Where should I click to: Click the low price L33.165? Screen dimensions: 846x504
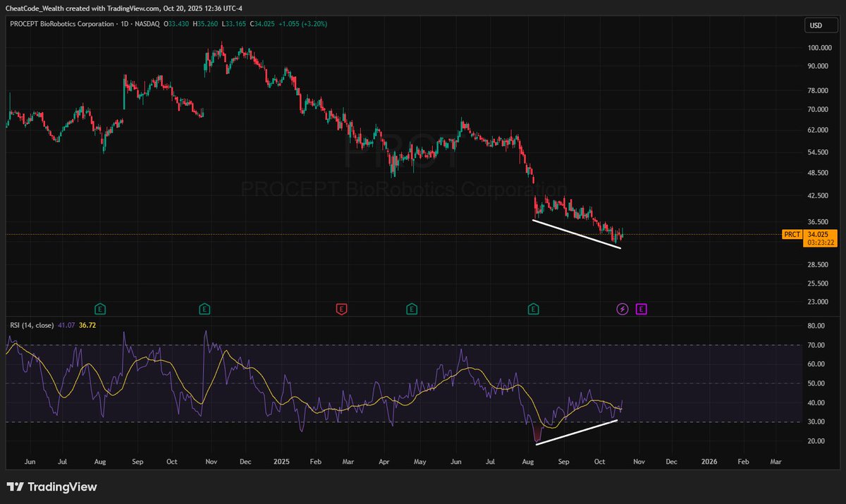(235, 24)
